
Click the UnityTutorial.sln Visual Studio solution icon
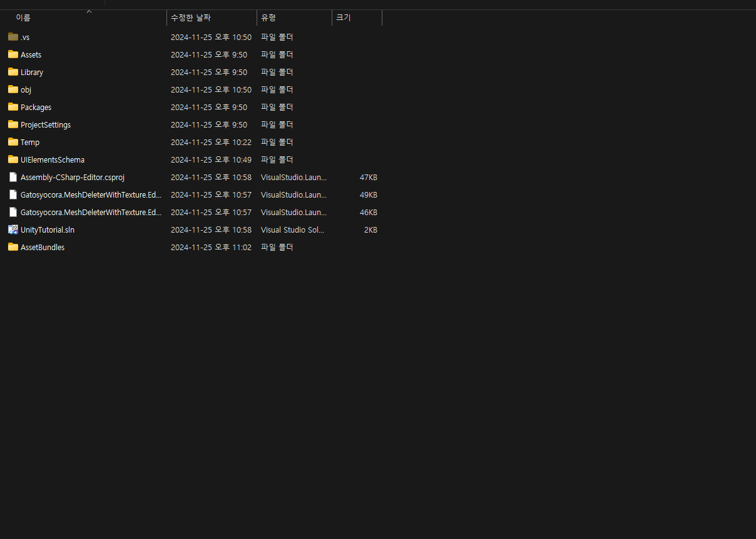(x=13, y=229)
